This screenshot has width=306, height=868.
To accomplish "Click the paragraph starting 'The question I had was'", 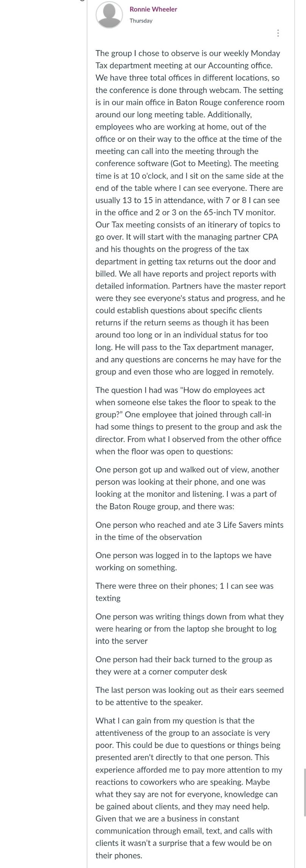I will pos(189,421).
